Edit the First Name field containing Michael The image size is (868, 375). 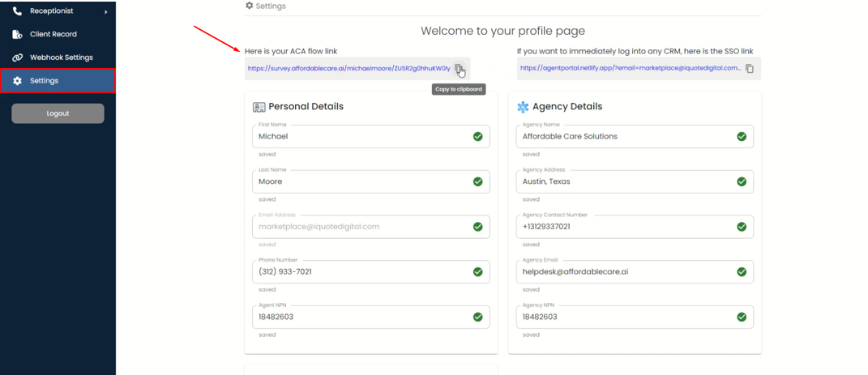pyautogui.click(x=371, y=137)
